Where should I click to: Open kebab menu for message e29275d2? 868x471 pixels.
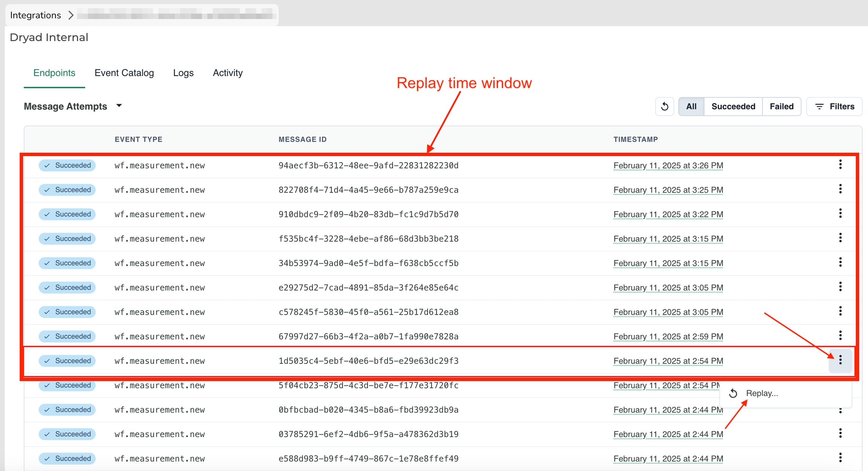pyautogui.click(x=840, y=287)
